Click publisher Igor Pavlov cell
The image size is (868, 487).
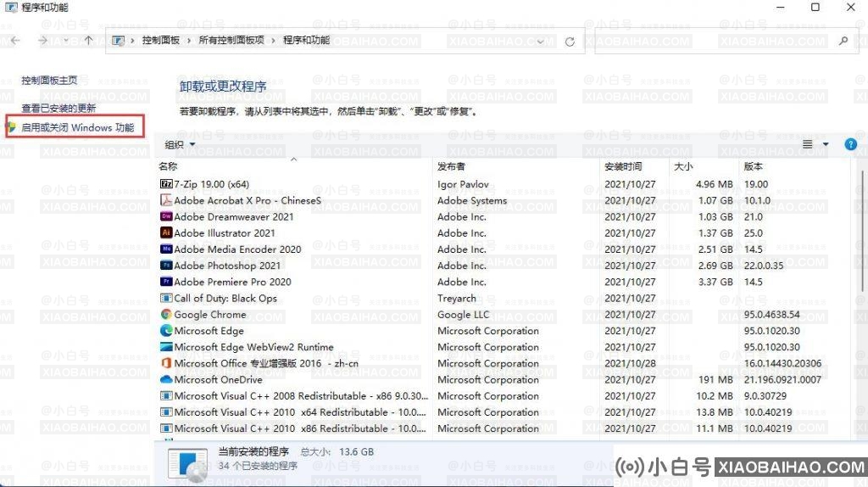tap(463, 184)
